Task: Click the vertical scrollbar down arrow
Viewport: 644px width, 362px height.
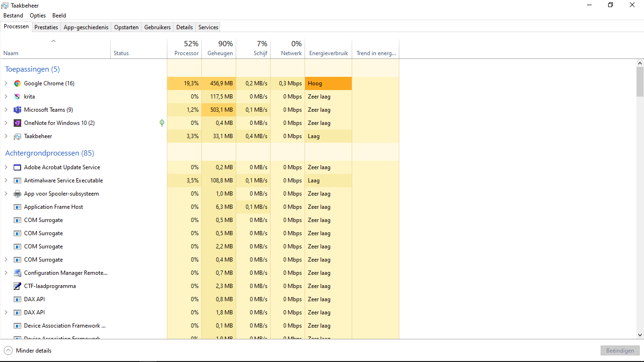Action: pyautogui.click(x=640, y=335)
